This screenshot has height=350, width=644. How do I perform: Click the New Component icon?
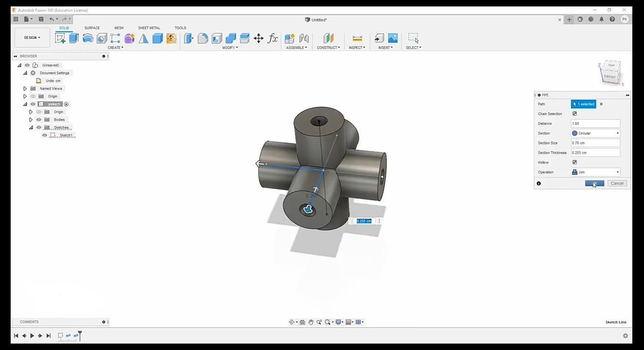[290, 38]
